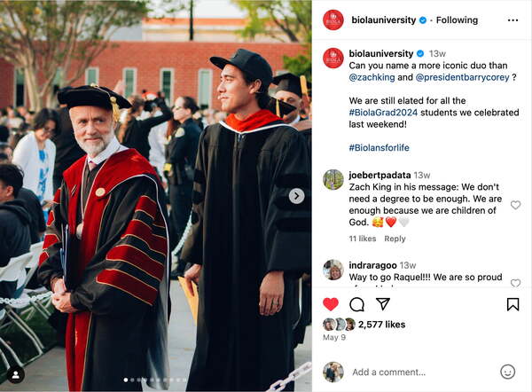Show tagged people icon on photo
Image resolution: width=532 pixels, height=392 pixels.
tap(16, 374)
